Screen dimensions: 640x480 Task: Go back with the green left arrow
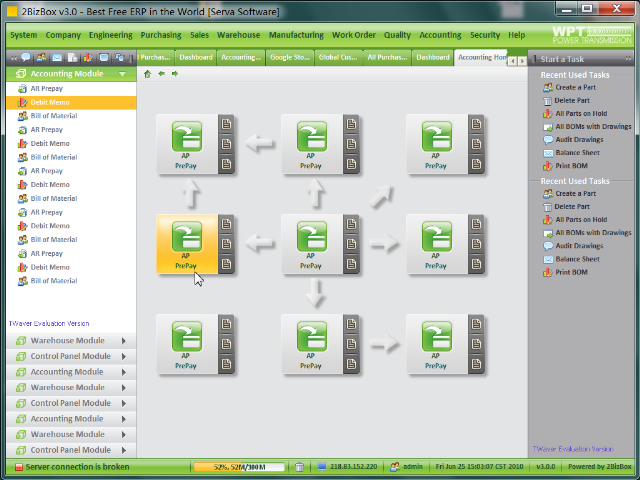[161, 74]
